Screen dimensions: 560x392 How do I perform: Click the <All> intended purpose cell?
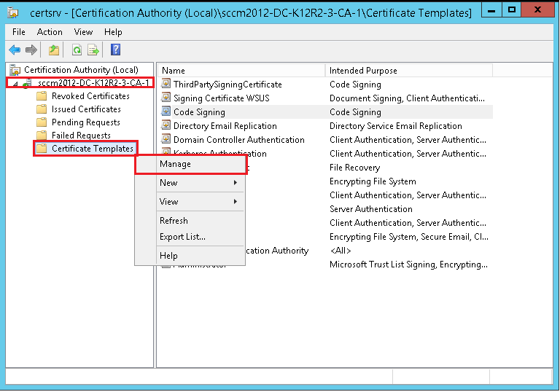click(341, 251)
